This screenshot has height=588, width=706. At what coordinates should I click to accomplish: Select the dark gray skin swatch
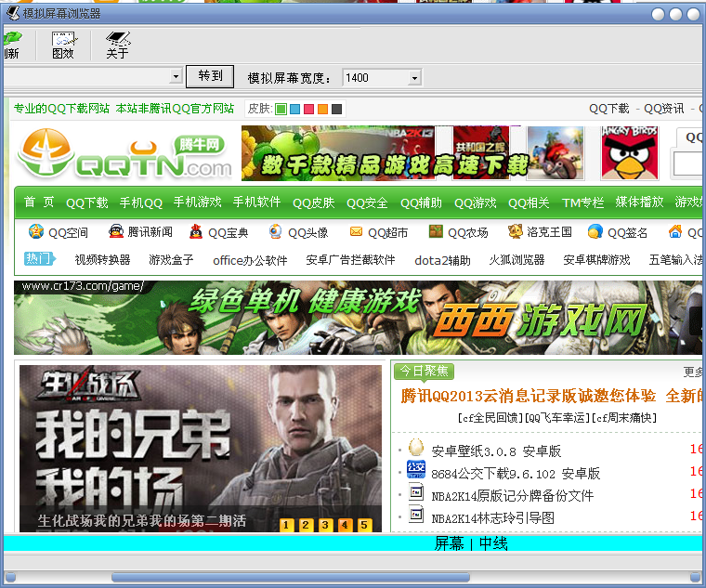click(x=337, y=109)
